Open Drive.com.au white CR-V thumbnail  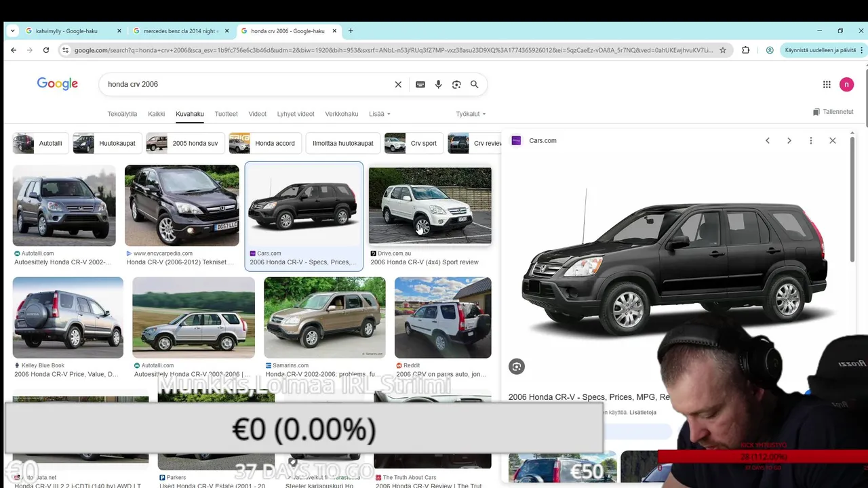430,205
